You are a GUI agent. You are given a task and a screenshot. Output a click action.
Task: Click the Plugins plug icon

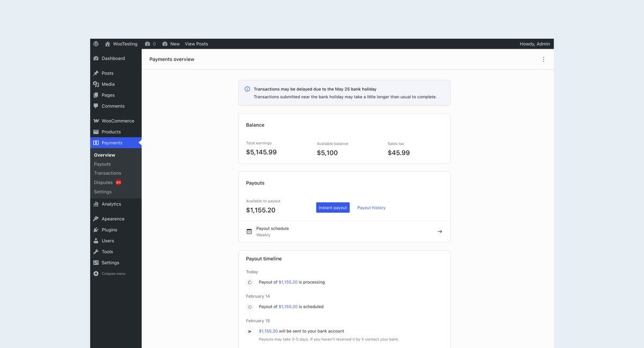coord(96,230)
